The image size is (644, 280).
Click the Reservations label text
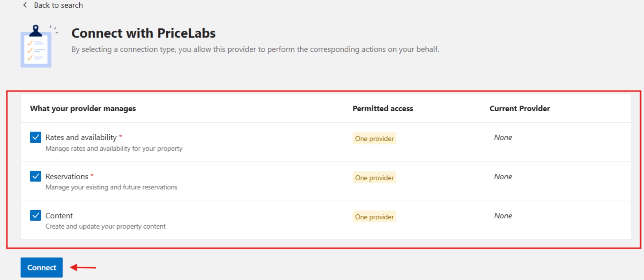tap(67, 176)
